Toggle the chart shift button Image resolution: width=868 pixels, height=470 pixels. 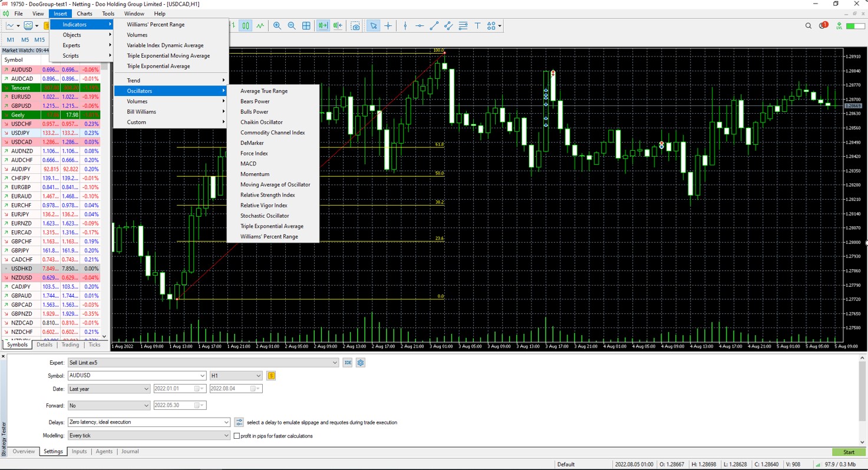click(338, 26)
